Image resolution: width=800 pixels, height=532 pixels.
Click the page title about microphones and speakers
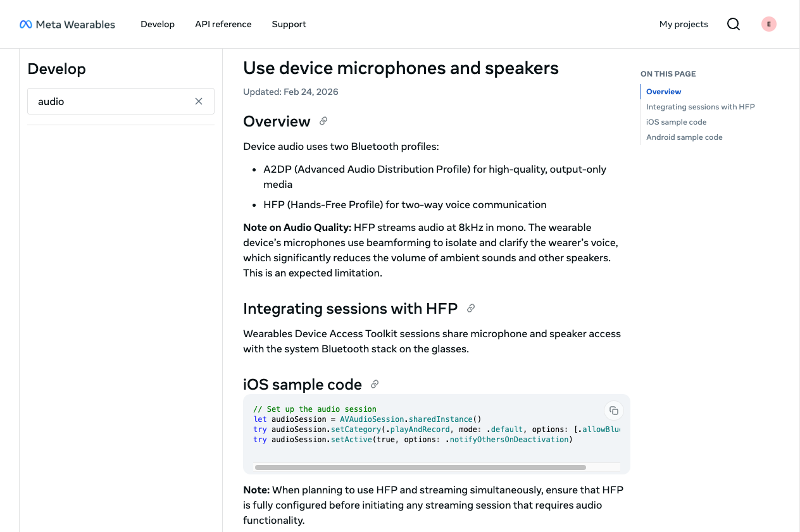pos(401,68)
